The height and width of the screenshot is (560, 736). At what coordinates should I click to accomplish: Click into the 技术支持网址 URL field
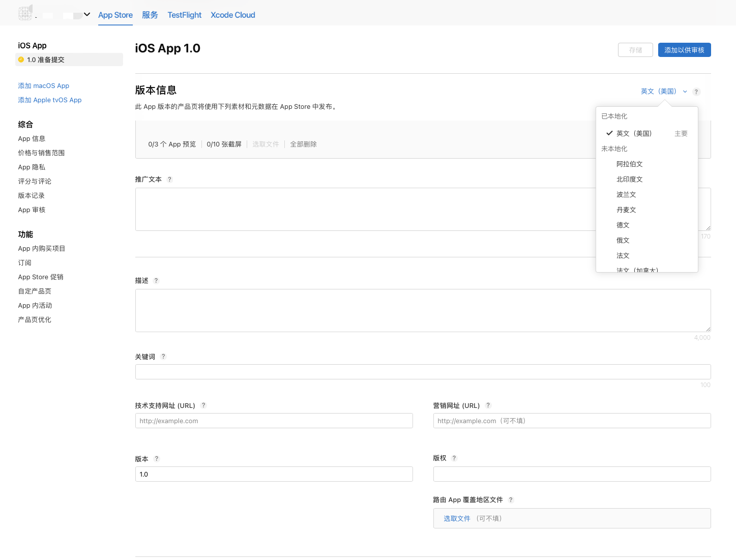pos(274,421)
